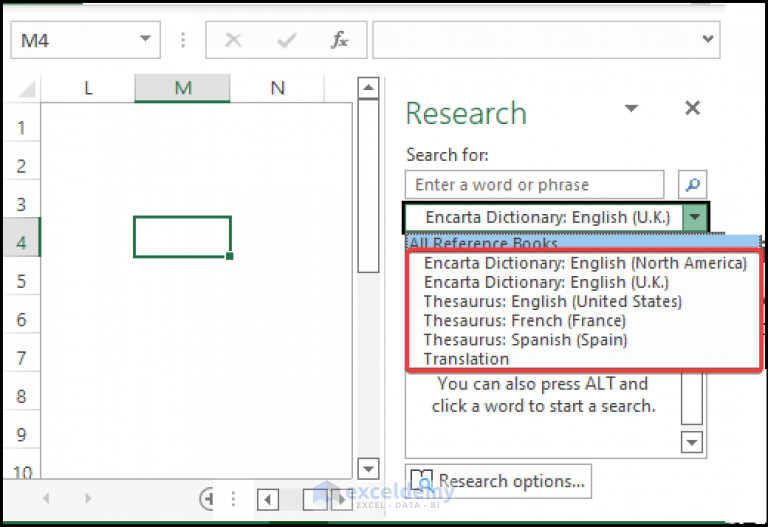This screenshot has height=527, width=768.
Task: Select column M header
Action: coord(182,88)
